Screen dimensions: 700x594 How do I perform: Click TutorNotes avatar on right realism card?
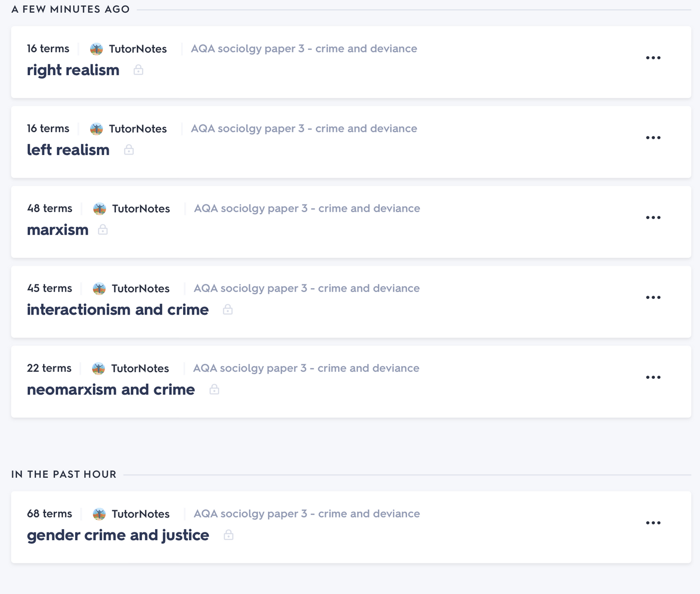(96, 49)
